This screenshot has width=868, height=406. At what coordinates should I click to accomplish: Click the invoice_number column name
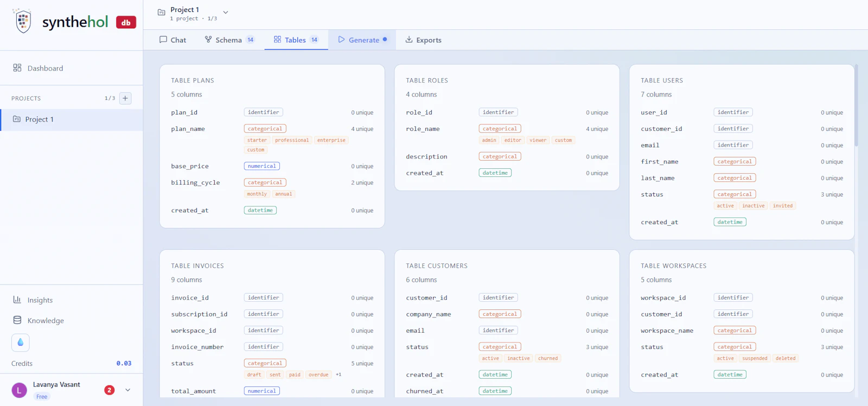pyautogui.click(x=197, y=346)
